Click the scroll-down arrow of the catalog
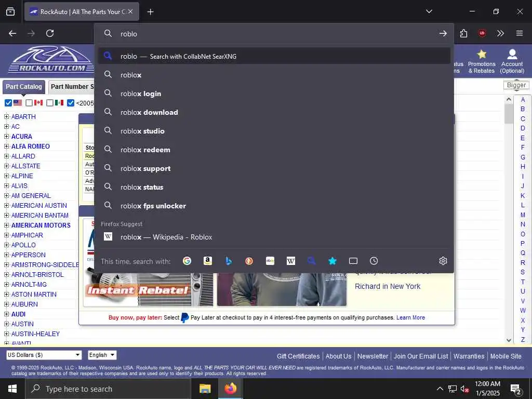The image size is (532, 399). pyautogui.click(x=509, y=340)
